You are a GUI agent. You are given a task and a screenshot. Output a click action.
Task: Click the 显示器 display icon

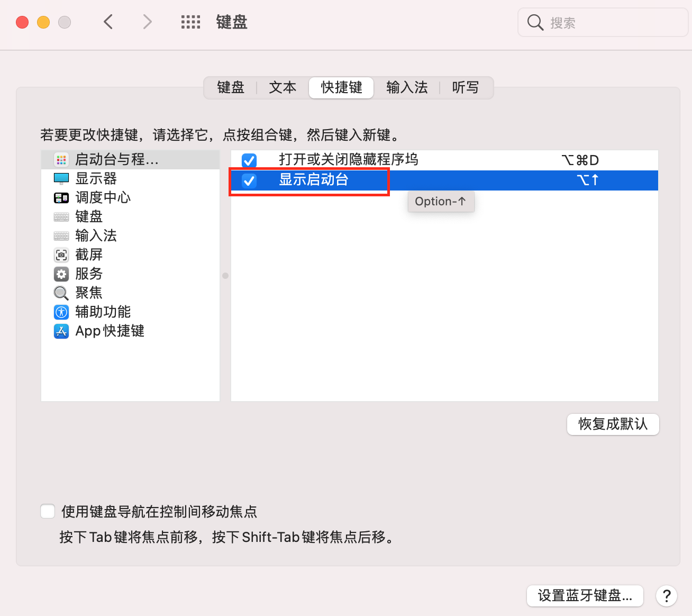(x=61, y=178)
